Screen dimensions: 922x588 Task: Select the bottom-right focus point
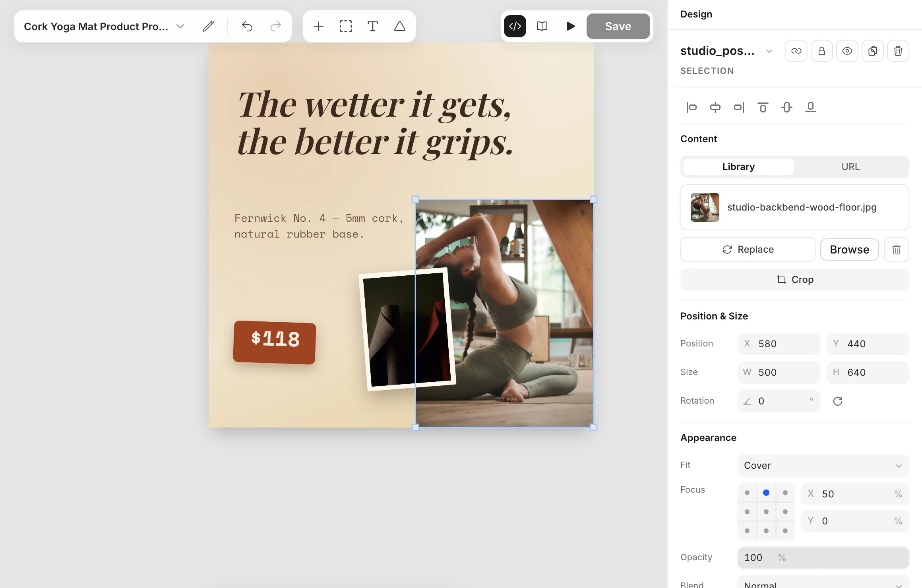785,531
